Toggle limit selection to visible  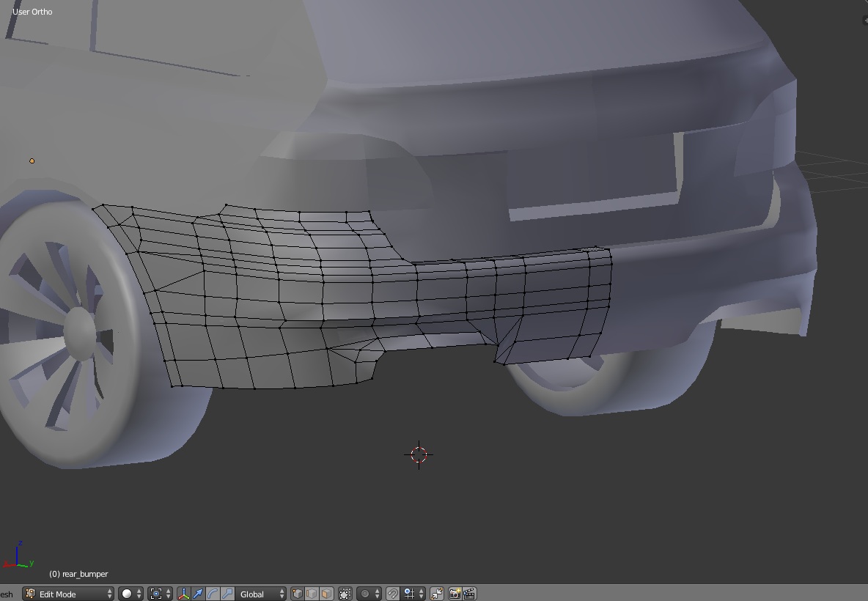click(345, 594)
